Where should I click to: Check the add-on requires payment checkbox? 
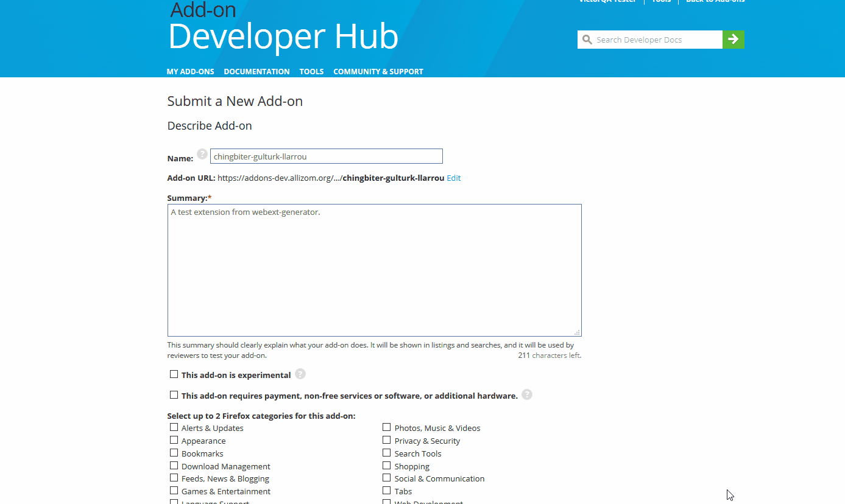174,394
